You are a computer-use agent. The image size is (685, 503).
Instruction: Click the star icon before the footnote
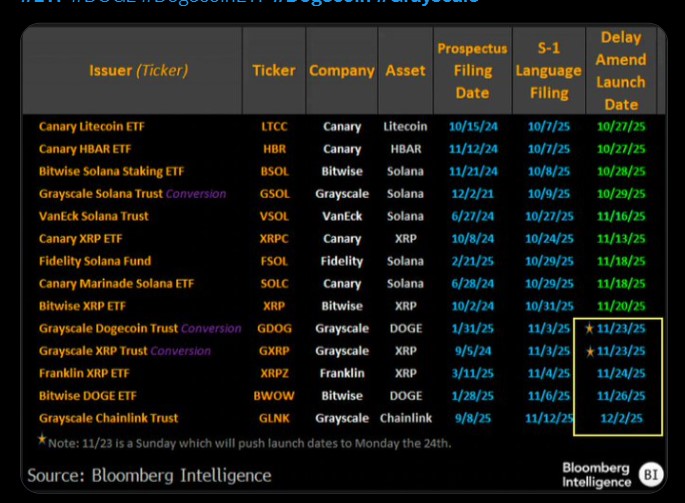point(42,440)
